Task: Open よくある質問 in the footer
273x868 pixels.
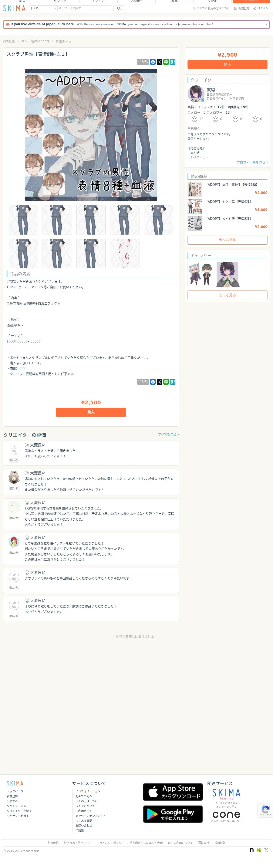Action: pyautogui.click(x=84, y=821)
